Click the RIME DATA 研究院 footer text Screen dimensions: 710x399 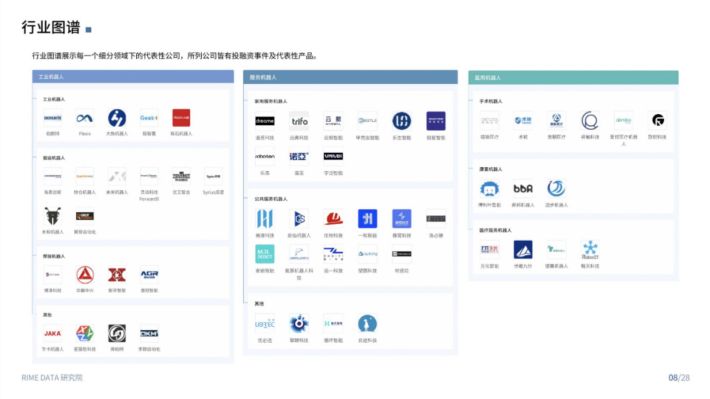[52, 377]
